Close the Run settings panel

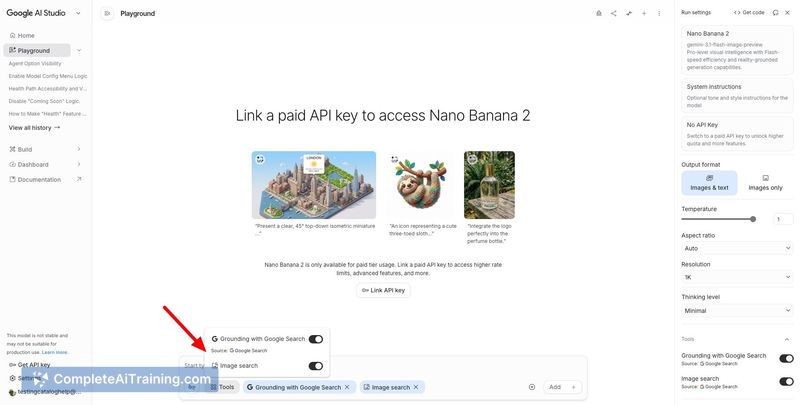pyautogui.click(x=787, y=12)
